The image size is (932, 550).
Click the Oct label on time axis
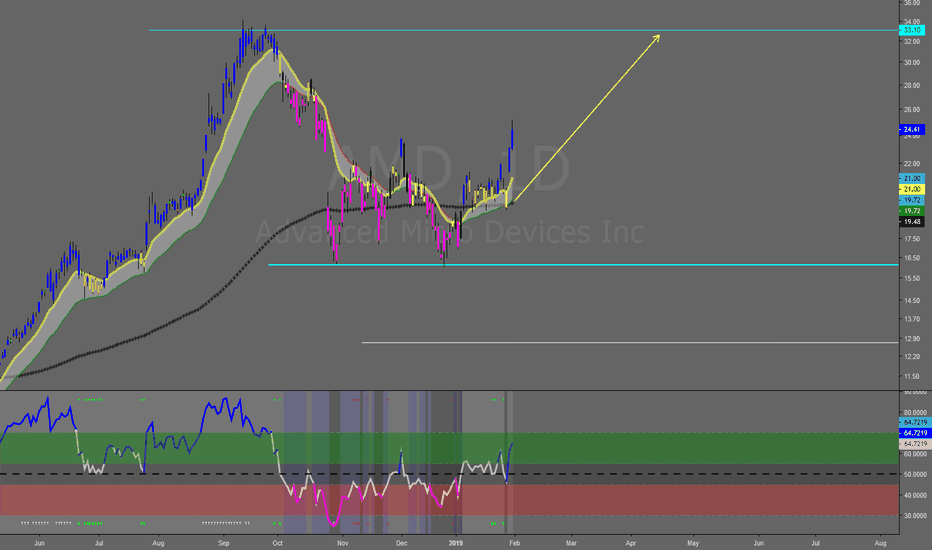277,543
